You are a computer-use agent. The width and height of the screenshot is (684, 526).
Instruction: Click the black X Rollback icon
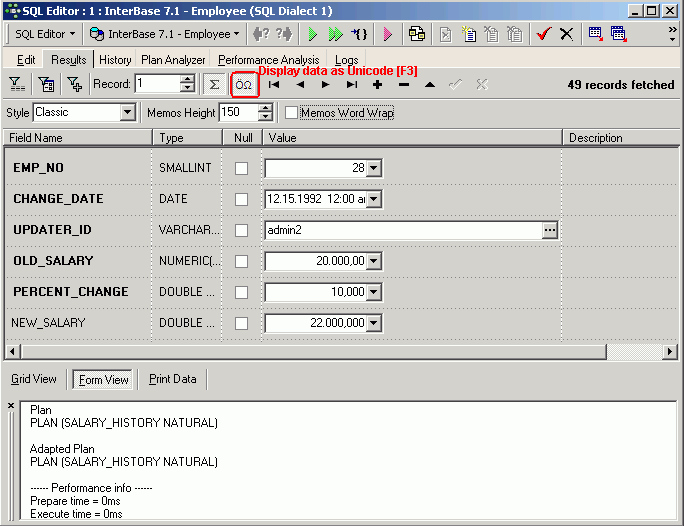566,34
